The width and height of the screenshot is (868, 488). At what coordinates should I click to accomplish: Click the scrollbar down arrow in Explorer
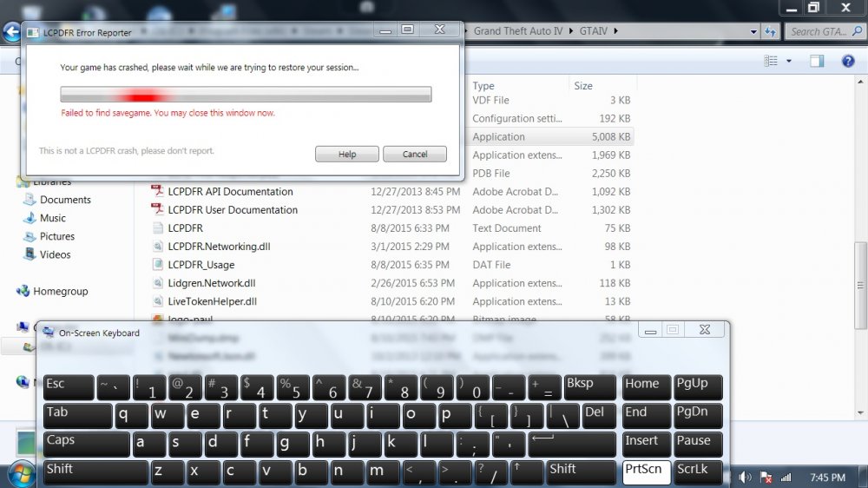click(x=860, y=412)
